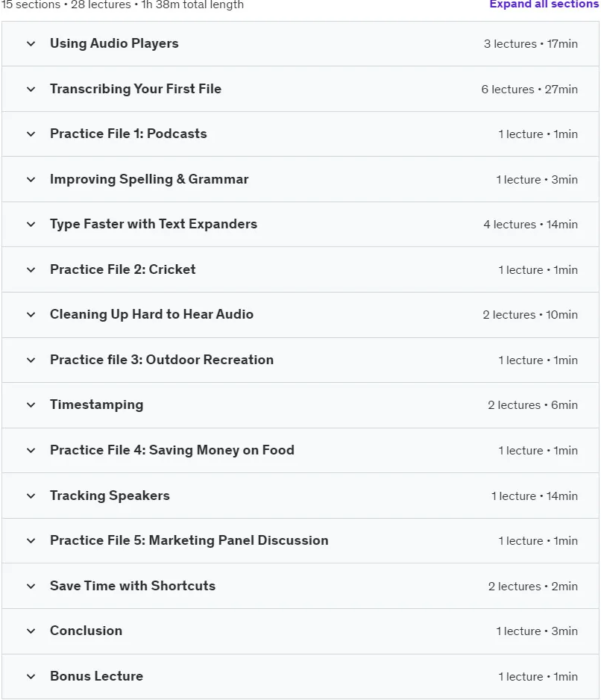Expand the Transcribing Your First File chevron
Viewport: 601px width, 700px height.
tap(31, 90)
